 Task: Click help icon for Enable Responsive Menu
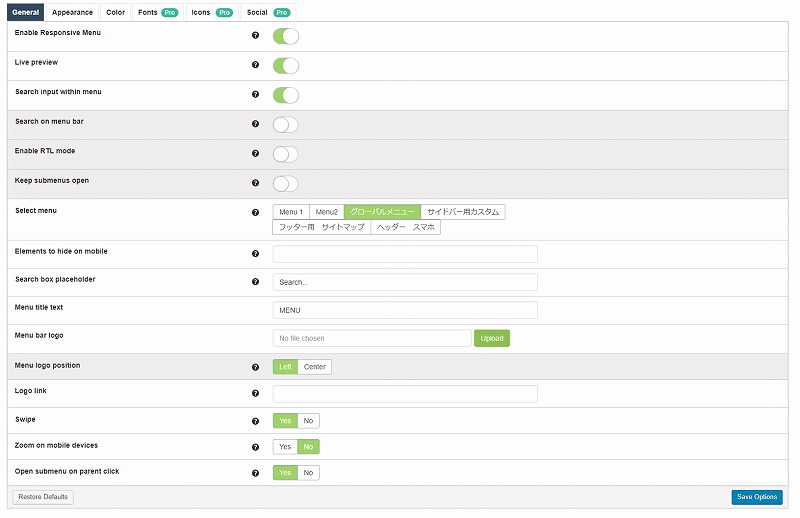(255, 36)
